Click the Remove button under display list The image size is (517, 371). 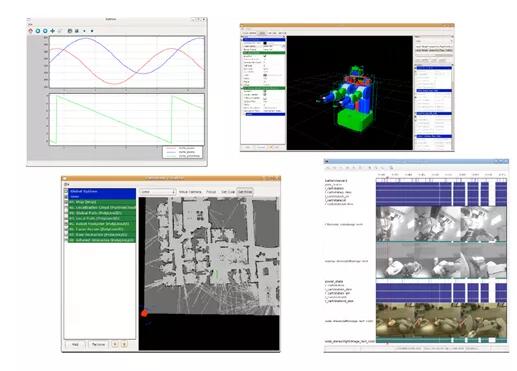[x=98, y=344]
